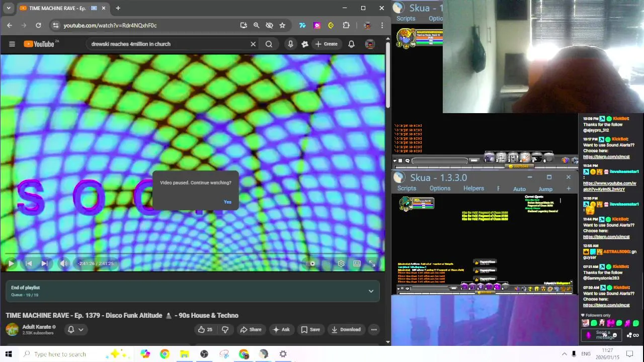The height and width of the screenshot is (362, 644).
Task: Open File Explorer from taskbar
Action: (x=184, y=354)
